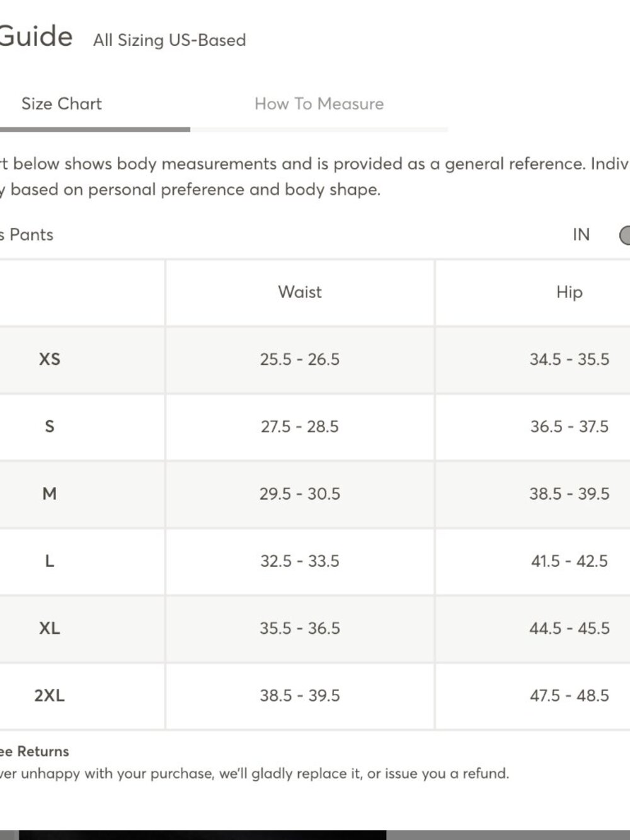
Task: Select the M size row label
Action: pyautogui.click(x=50, y=493)
